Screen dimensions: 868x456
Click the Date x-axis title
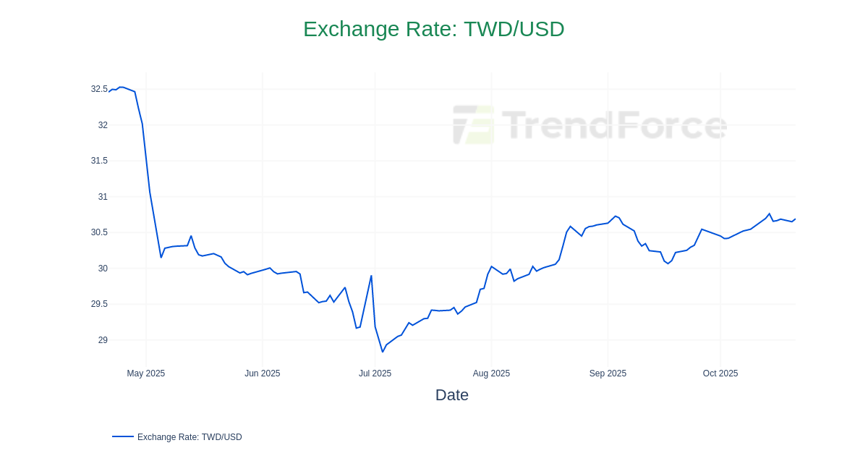[451, 395]
